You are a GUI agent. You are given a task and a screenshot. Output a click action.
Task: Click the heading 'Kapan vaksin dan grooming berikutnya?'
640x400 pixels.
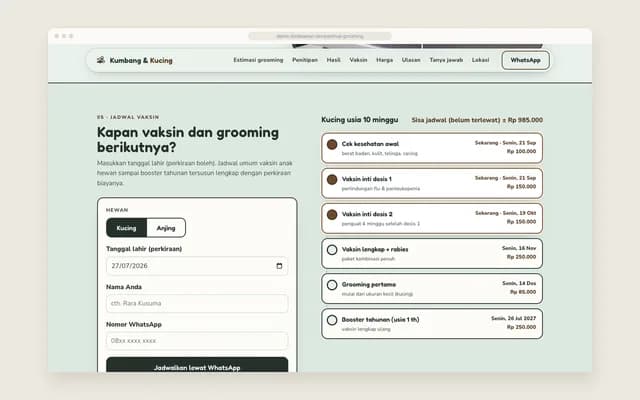point(188,140)
